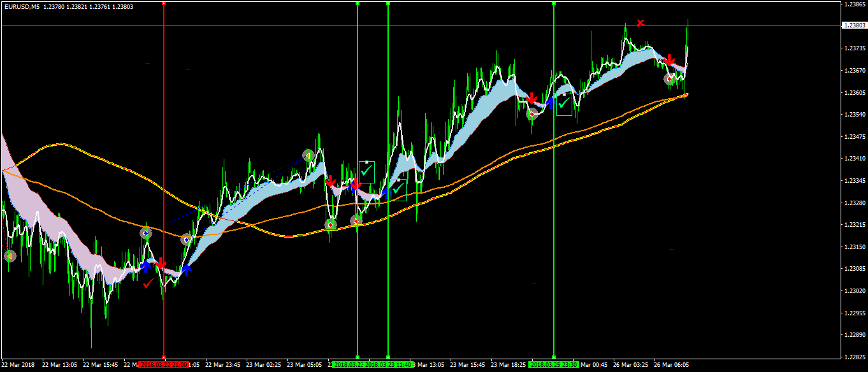
Task: Click the blue up arrow left of the red line
Action: 146,265
